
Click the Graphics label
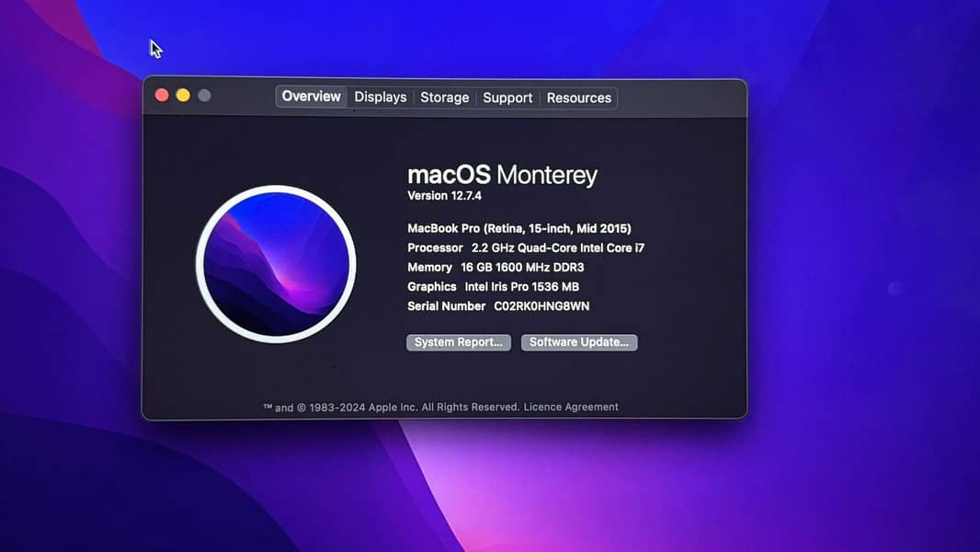(432, 287)
